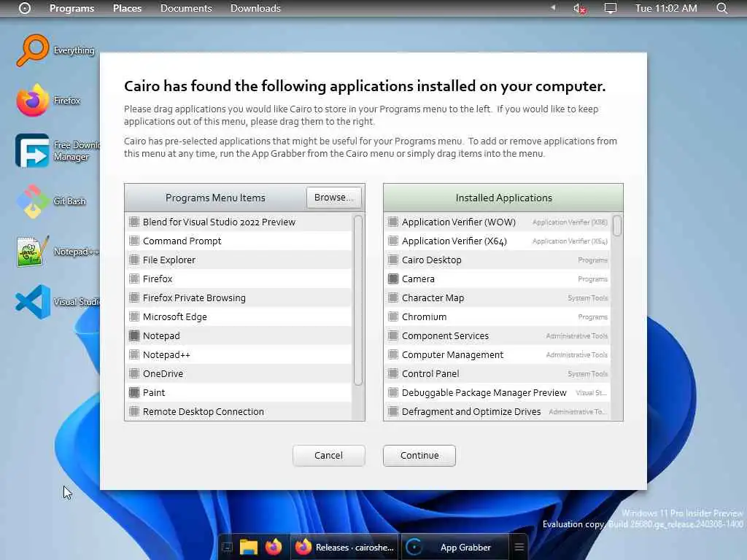The height and width of the screenshot is (560, 747).
Task: Click the clock showing Tue 11:02 AM
Action: (666, 8)
